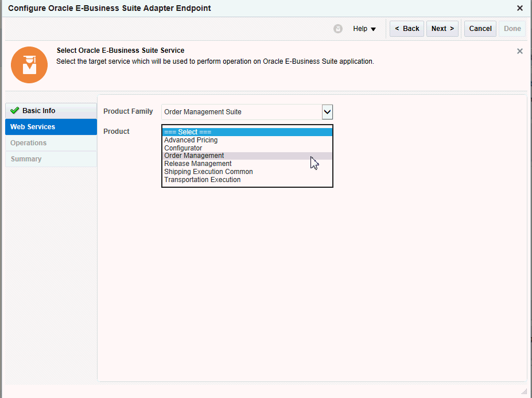The height and width of the screenshot is (398, 532).
Task: Dismiss the service description banner
Action: click(519, 51)
